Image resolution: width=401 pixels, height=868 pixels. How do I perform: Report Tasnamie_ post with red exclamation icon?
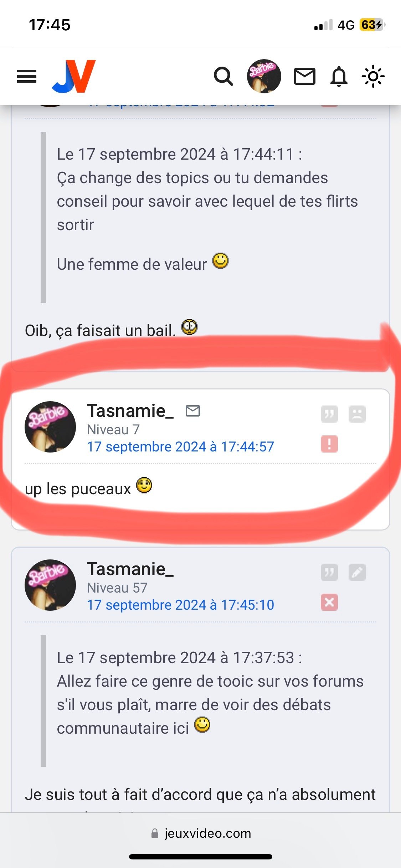(x=329, y=444)
